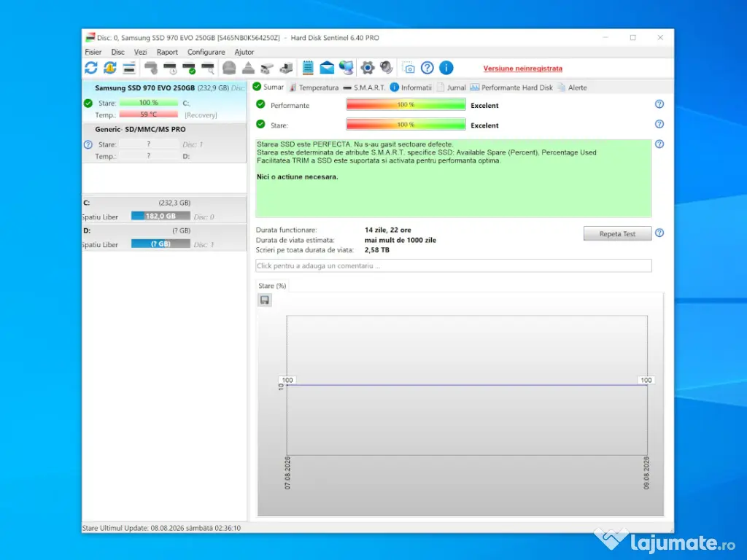This screenshot has height=560, width=747.
Task: Click the Performante 100% bar
Action: click(x=406, y=105)
